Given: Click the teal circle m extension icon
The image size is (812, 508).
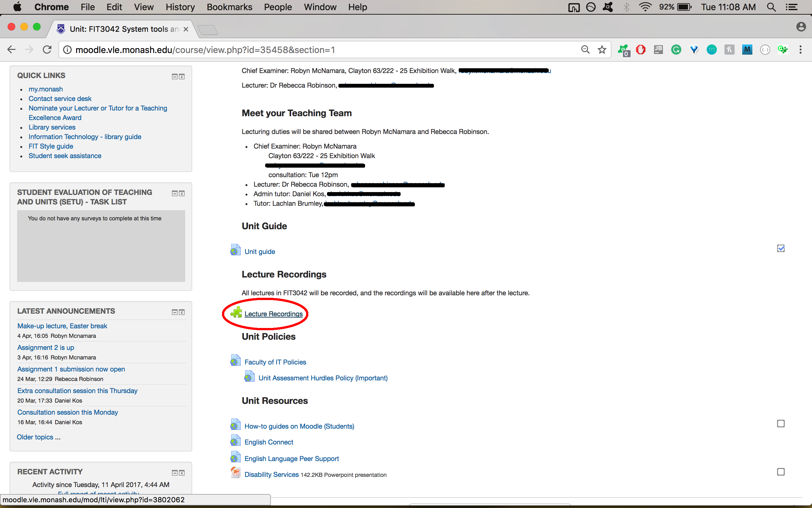Looking at the screenshot, I should click(x=711, y=50).
